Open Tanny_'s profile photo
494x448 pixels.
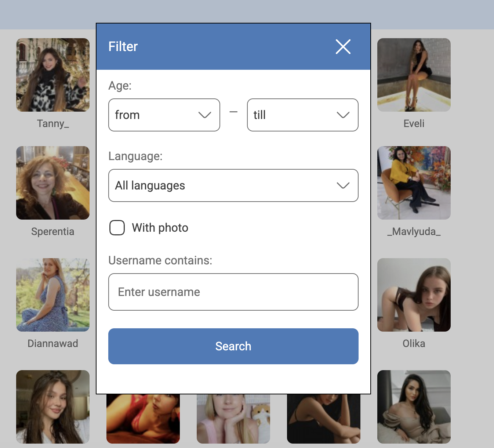[x=52, y=75]
